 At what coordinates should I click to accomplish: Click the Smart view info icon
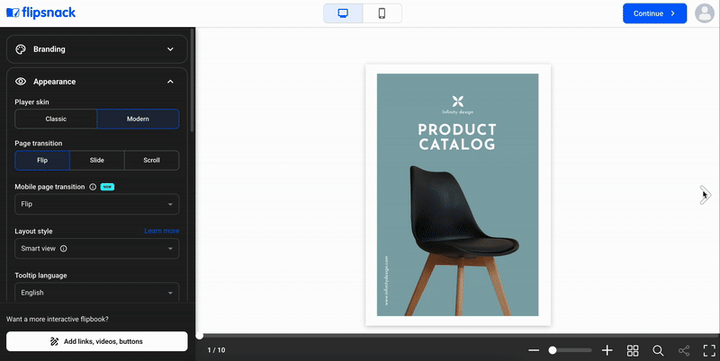pos(64,248)
